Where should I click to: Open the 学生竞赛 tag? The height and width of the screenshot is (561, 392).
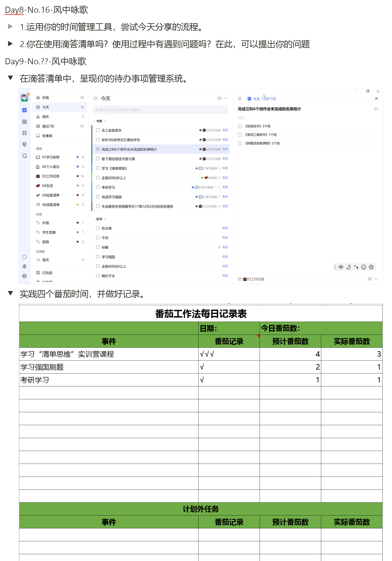tap(60, 232)
